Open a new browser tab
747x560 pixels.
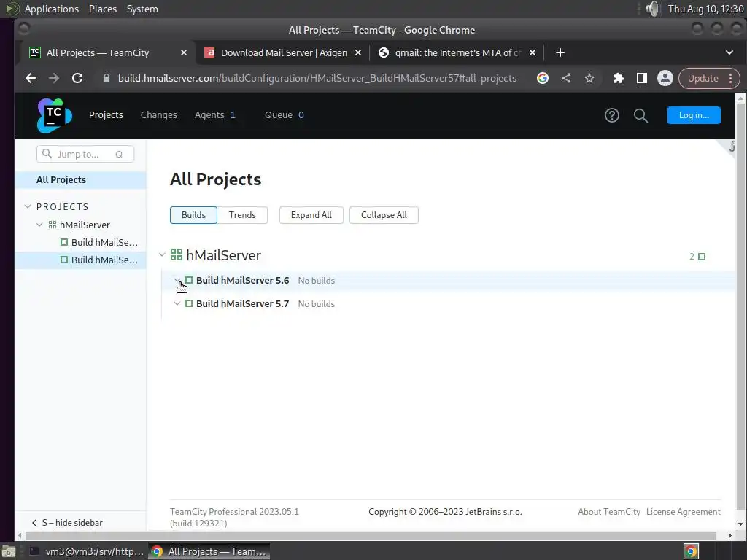[560, 52]
